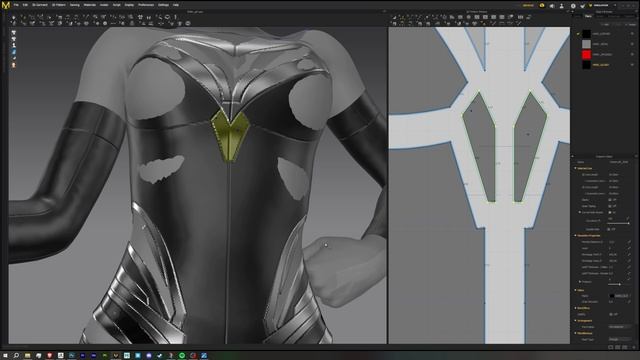Viewport: 640px width, 360px height.
Task: Open the Avatar menu
Action: pos(104,5)
